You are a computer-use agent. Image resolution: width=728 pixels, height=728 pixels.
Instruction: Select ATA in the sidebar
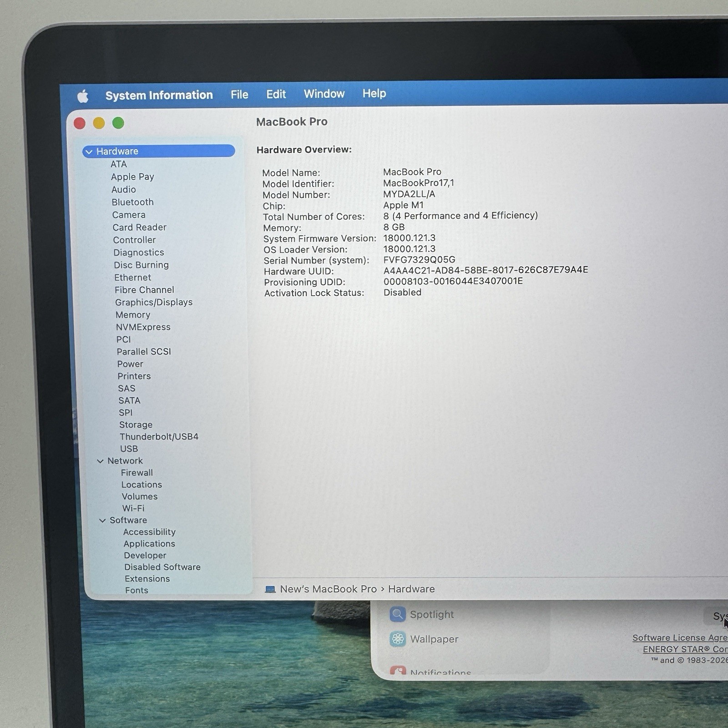pos(119,164)
